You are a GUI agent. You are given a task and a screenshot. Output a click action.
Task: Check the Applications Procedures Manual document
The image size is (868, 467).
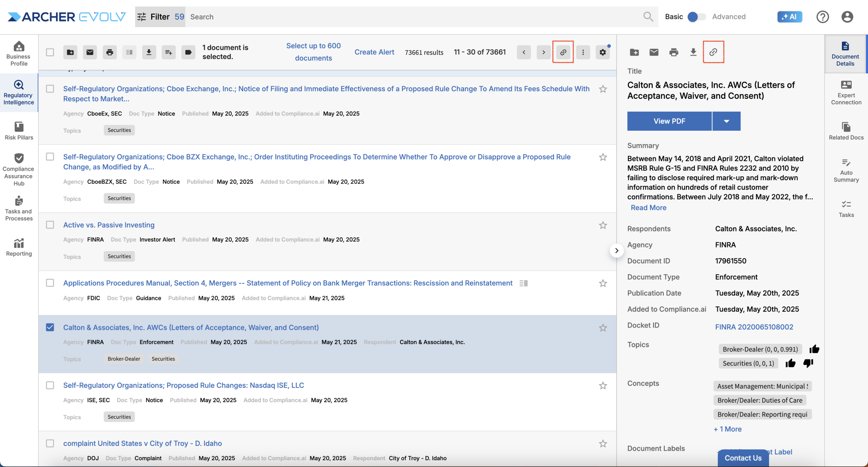(x=50, y=283)
